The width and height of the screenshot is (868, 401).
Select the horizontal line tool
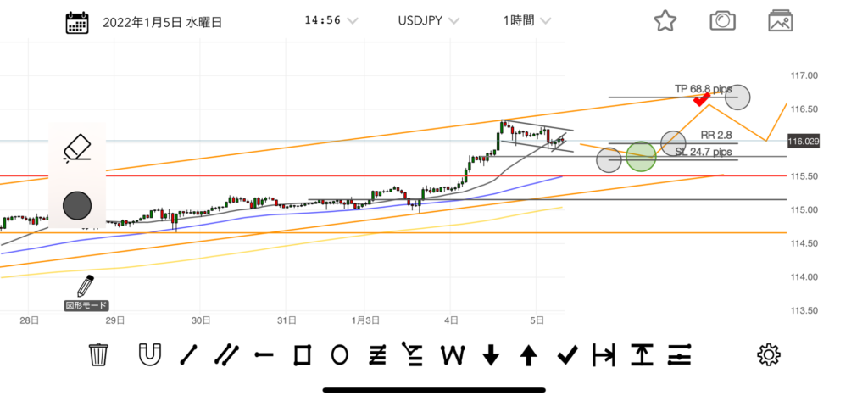click(264, 354)
